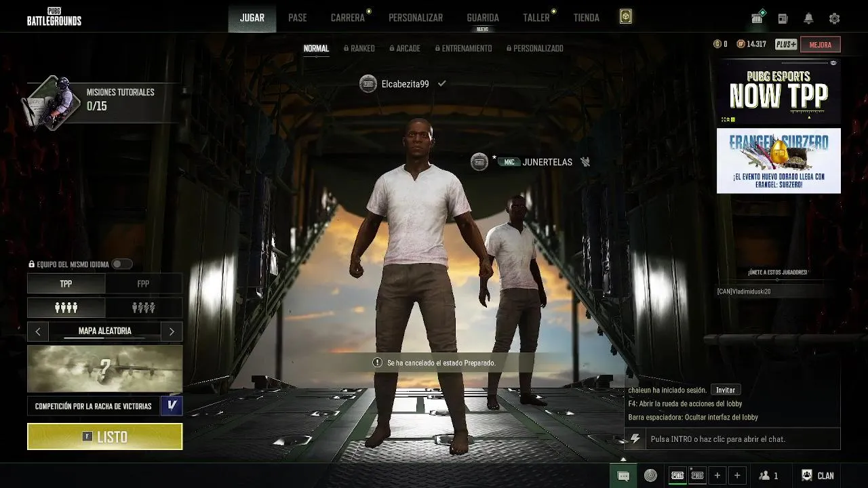Expand chat panel with up arrow
The image size is (868, 488).
[x=623, y=459]
